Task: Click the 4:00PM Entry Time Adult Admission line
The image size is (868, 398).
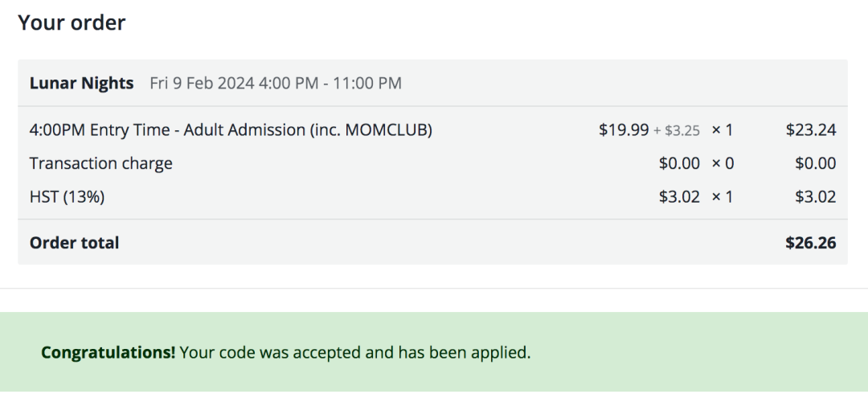Action: point(231,130)
